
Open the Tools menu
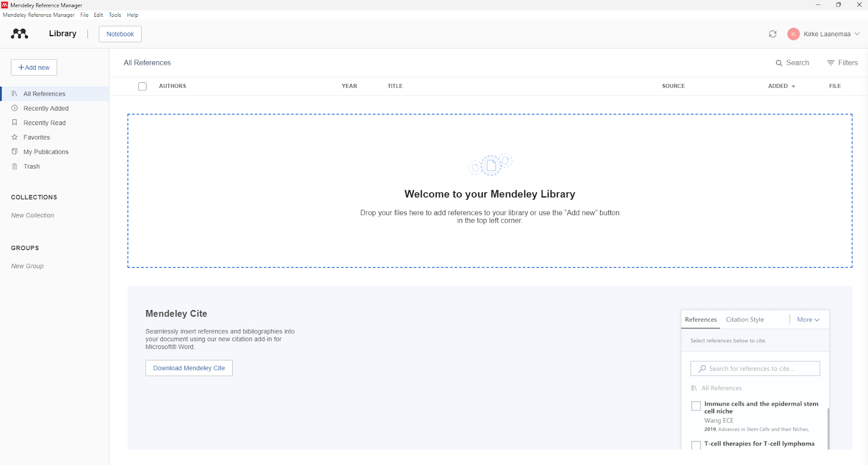point(115,15)
